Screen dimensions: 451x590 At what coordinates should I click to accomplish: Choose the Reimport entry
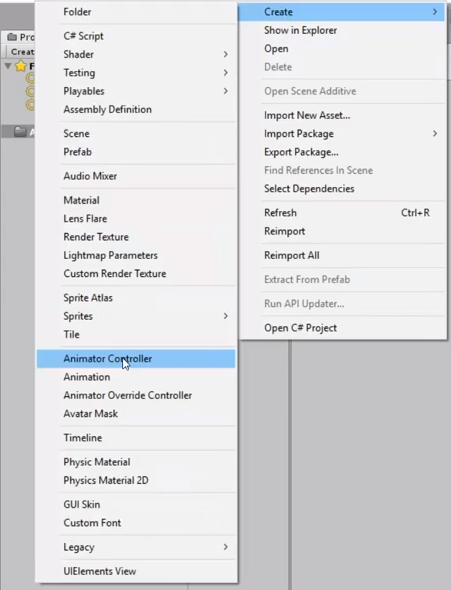(x=342, y=231)
